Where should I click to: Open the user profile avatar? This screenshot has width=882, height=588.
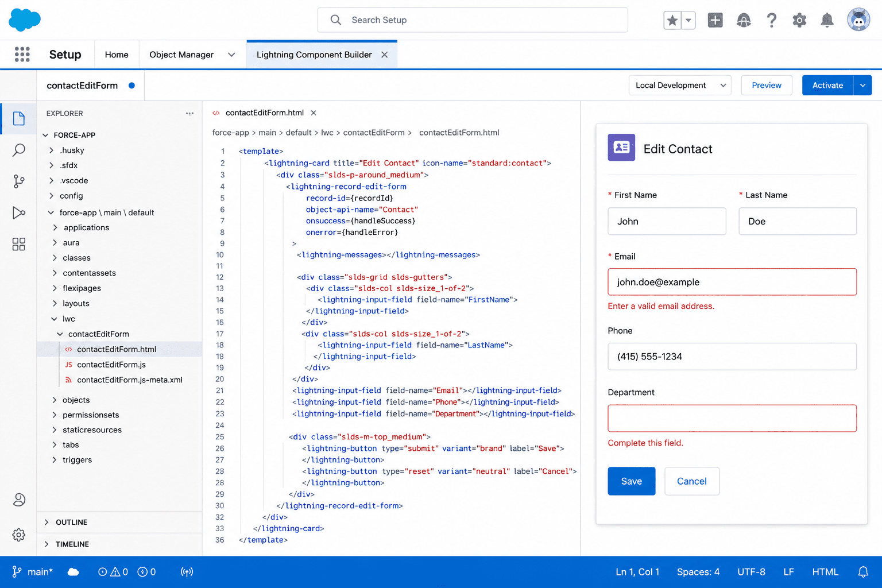858,20
